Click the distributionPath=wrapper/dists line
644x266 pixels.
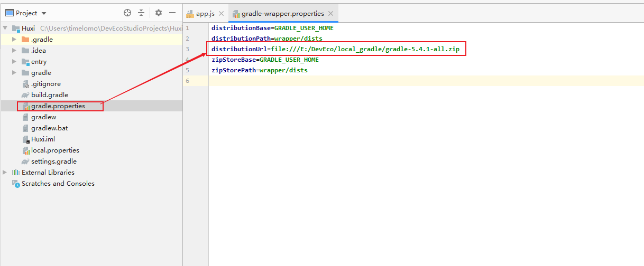(267, 39)
